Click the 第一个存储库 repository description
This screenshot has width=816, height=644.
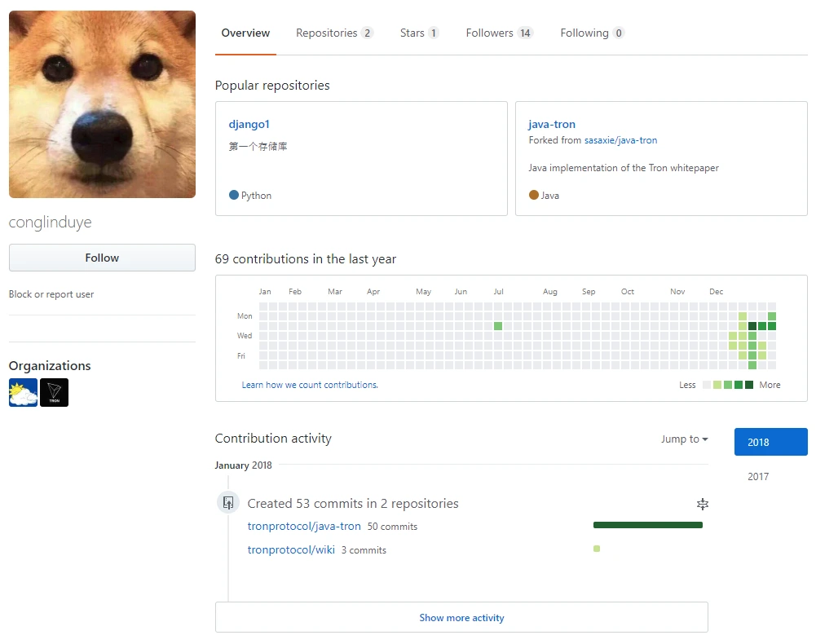(258, 146)
